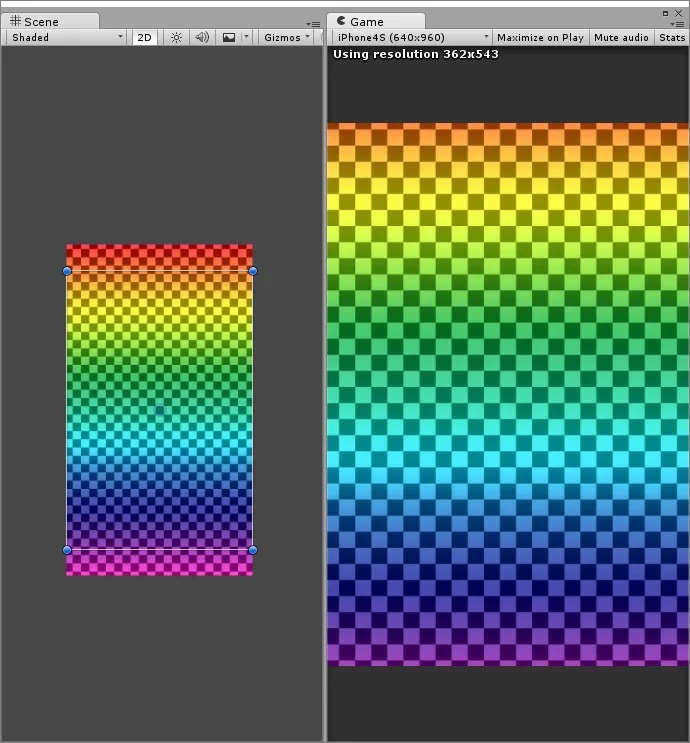This screenshot has width=690, height=743.
Task: Toggle scene lighting sun icon
Action: coord(176,37)
